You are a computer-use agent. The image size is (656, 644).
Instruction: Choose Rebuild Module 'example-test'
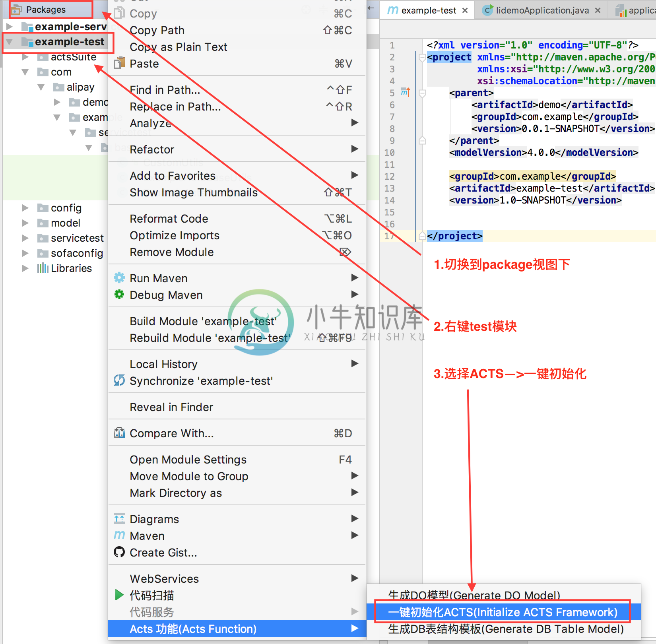click(x=237, y=338)
